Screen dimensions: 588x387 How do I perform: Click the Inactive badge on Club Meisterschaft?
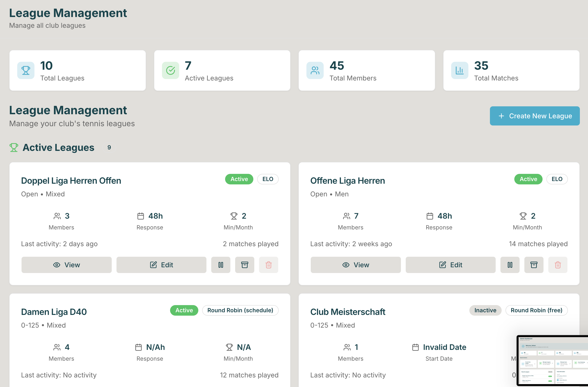485,310
